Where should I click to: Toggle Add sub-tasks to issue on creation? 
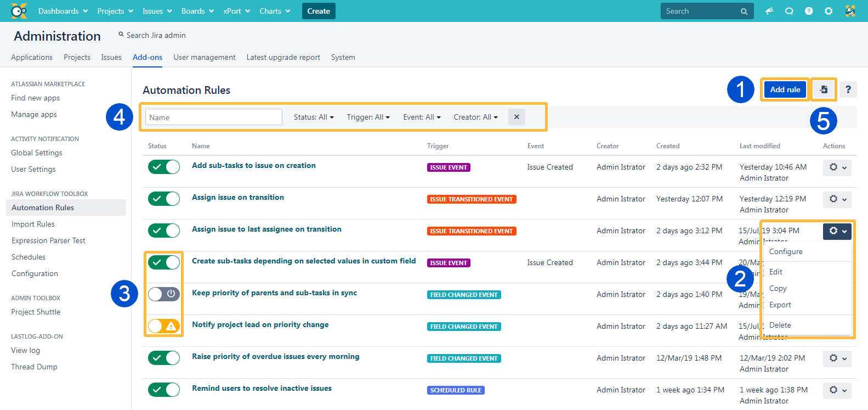(164, 167)
